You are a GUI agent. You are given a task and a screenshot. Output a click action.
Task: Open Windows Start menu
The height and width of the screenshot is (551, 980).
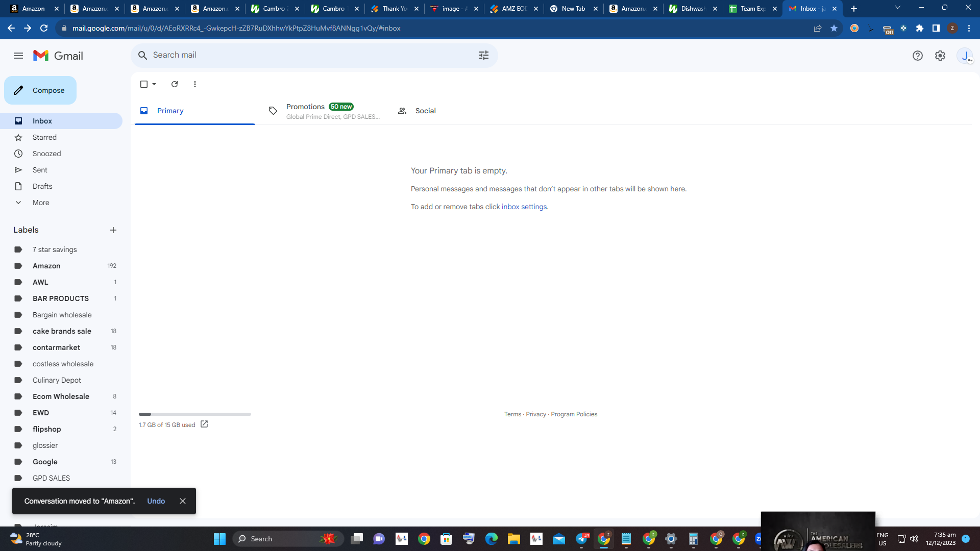coord(219,539)
